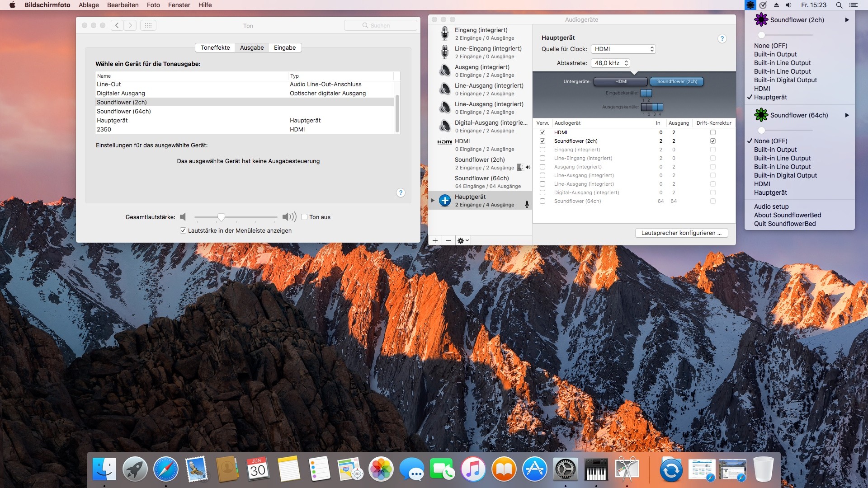Uncheck Lautstärke in der Menüleiste anzeigen

pyautogui.click(x=183, y=230)
